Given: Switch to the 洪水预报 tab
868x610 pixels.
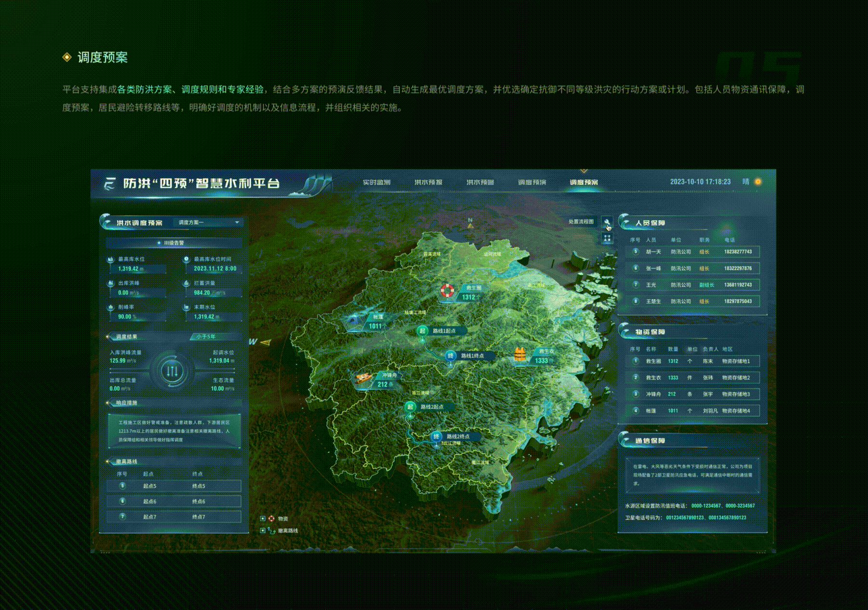Looking at the screenshot, I should [x=428, y=182].
